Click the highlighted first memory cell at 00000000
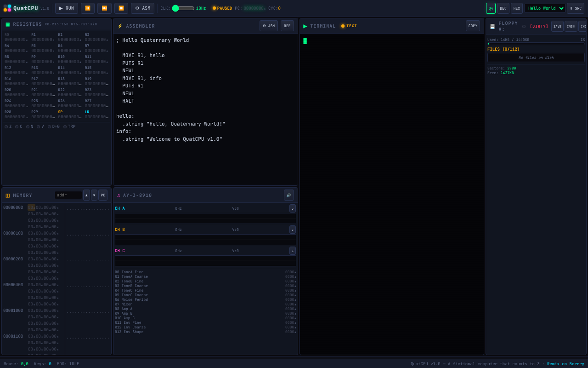 31,207
